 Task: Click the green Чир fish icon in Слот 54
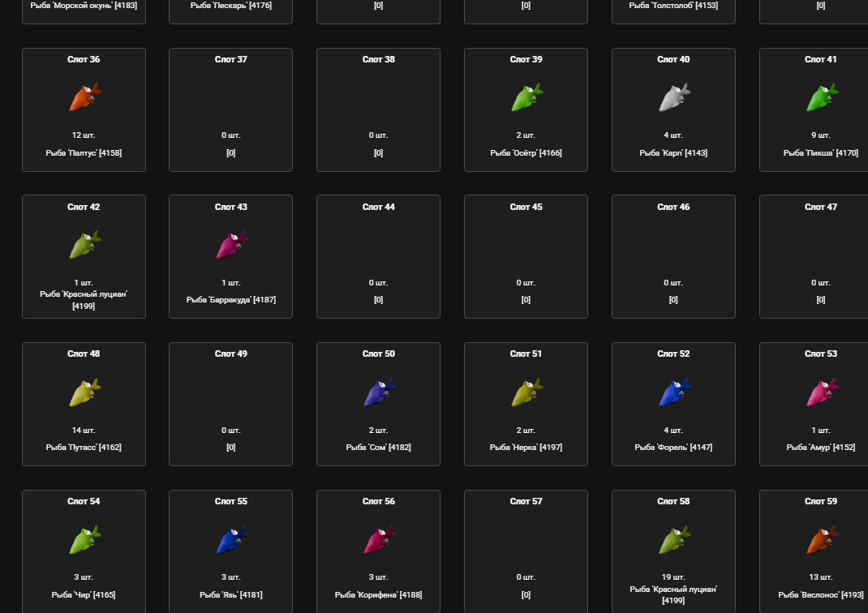click(x=84, y=539)
